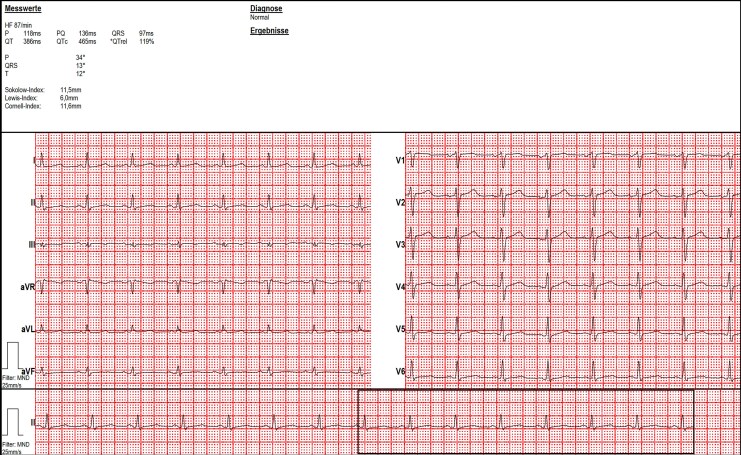Screen dimensions: 741x455
Task: Click the V6 lead label
Action: [400, 371]
